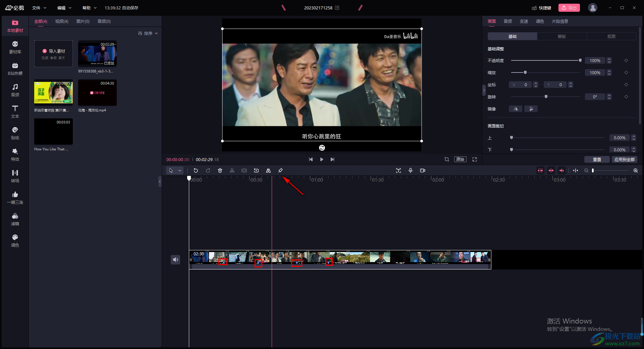Click the screen recording camera icon
Image resolution: width=644 pixels, height=349 pixels.
[423, 170]
